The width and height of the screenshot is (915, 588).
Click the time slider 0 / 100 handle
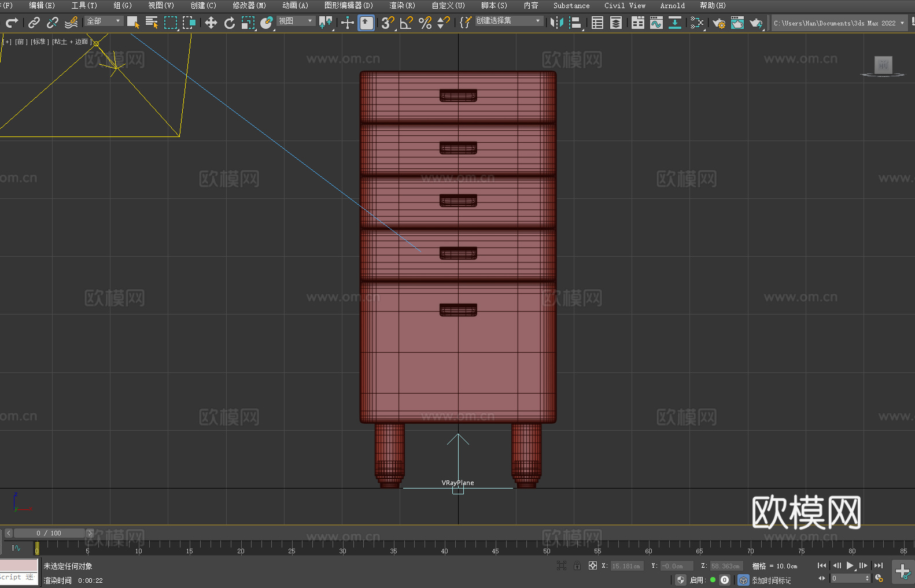pyautogui.click(x=49, y=533)
